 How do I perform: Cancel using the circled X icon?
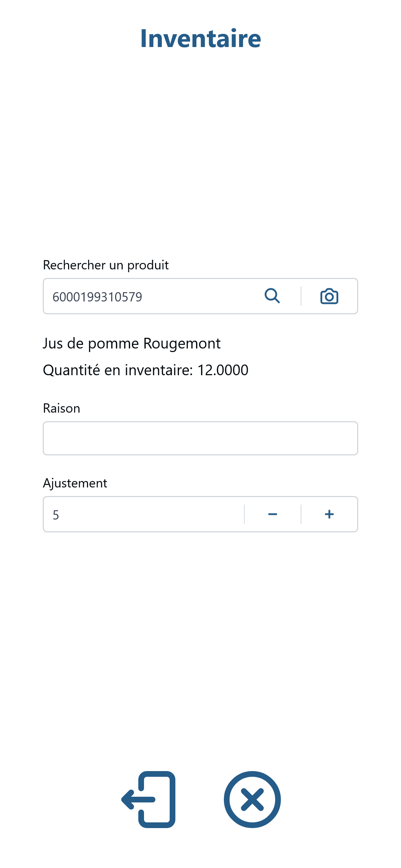[x=252, y=800]
